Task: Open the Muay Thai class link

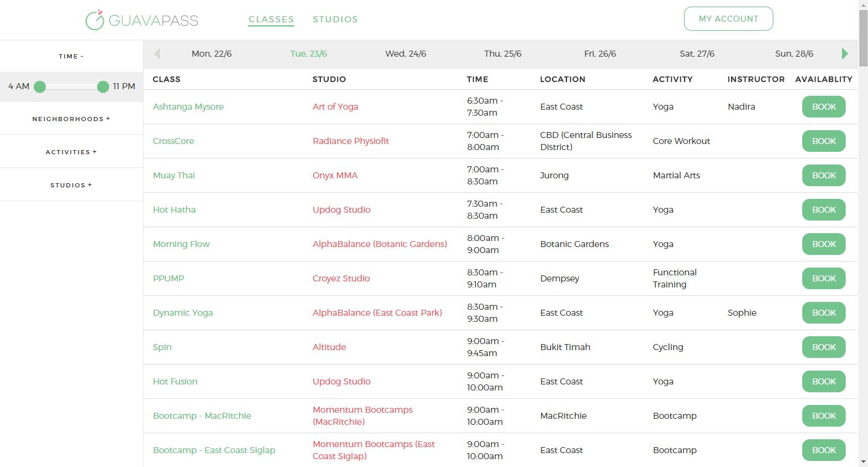Action: [174, 175]
